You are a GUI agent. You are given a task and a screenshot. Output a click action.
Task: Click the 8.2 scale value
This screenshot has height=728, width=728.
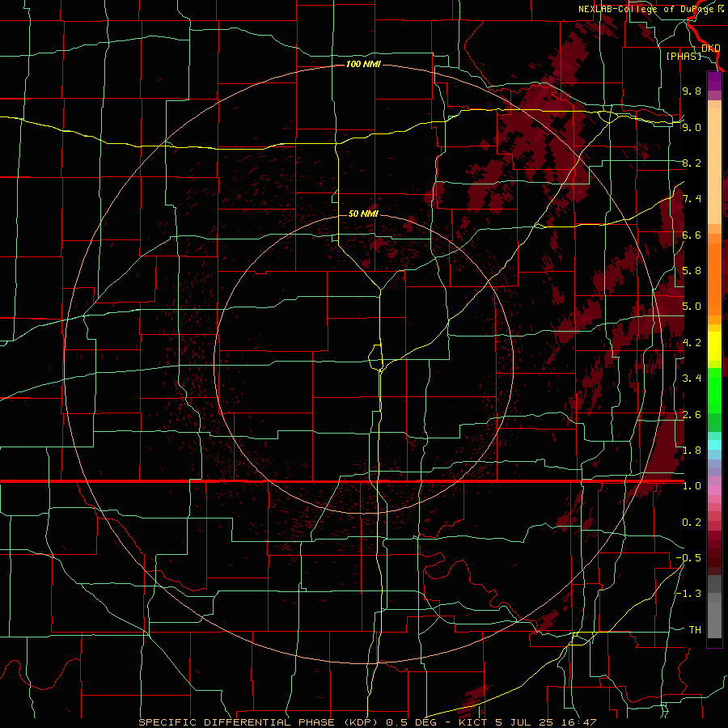pos(692,163)
